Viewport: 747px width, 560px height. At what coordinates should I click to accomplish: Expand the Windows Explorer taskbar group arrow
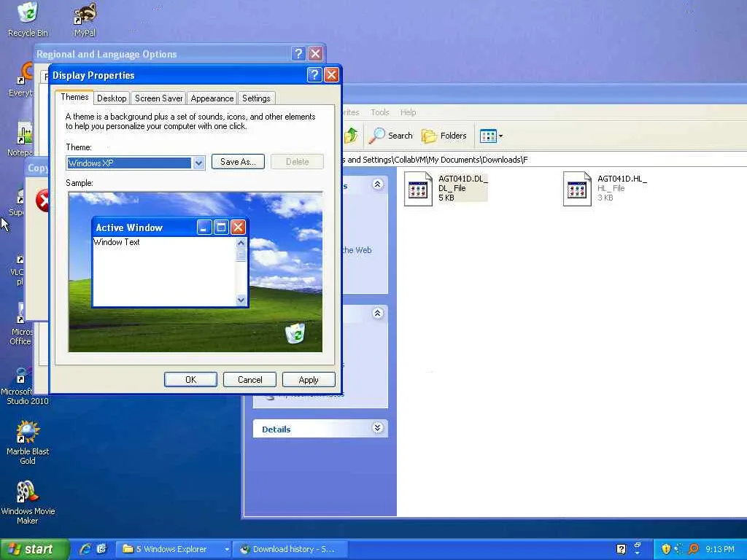pyautogui.click(x=228, y=549)
